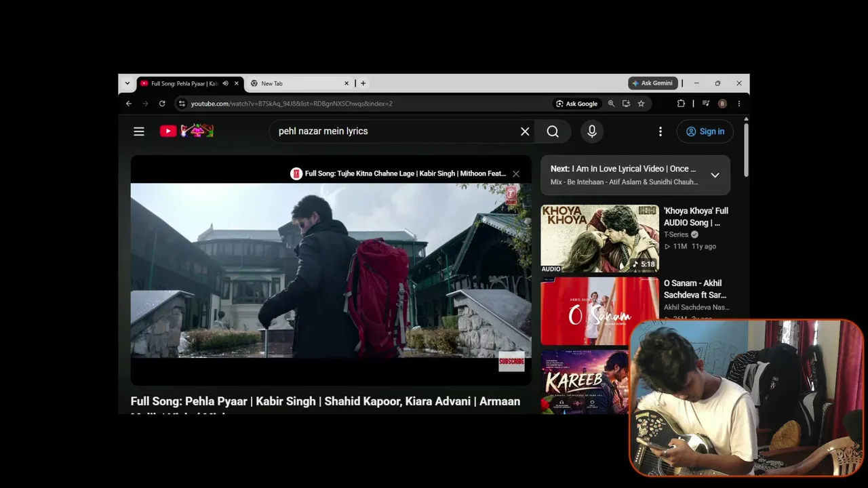Close the 'Full Song: Pehla Pyaar' tab
Image resolution: width=868 pixels, height=488 pixels.
click(237, 83)
